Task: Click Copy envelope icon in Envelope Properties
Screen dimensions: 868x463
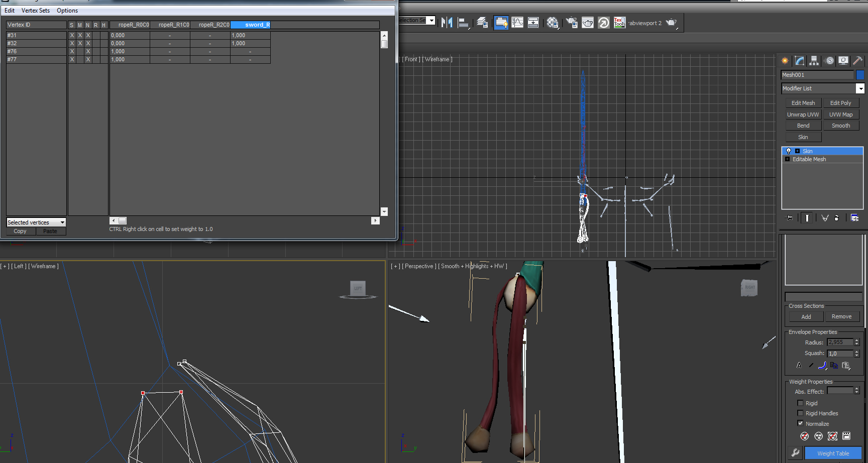Action: [x=834, y=366]
